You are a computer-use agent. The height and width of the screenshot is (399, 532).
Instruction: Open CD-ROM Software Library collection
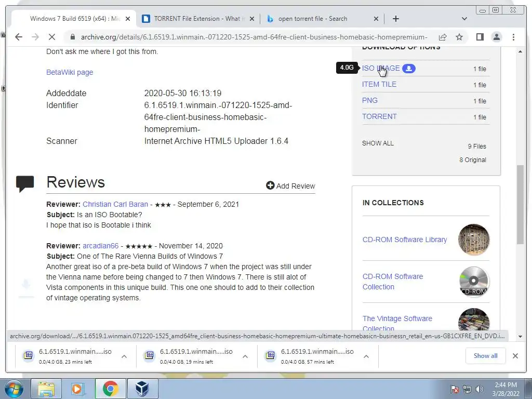pos(404,240)
